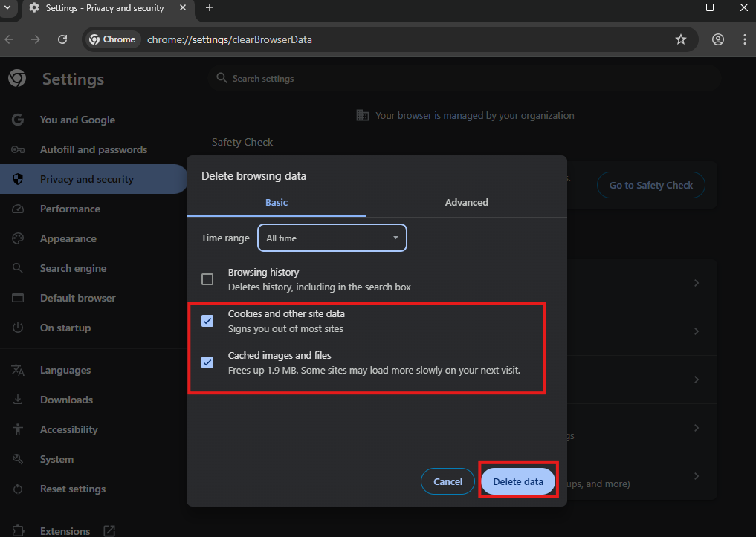Check the Browsing history checkbox

[207, 279]
